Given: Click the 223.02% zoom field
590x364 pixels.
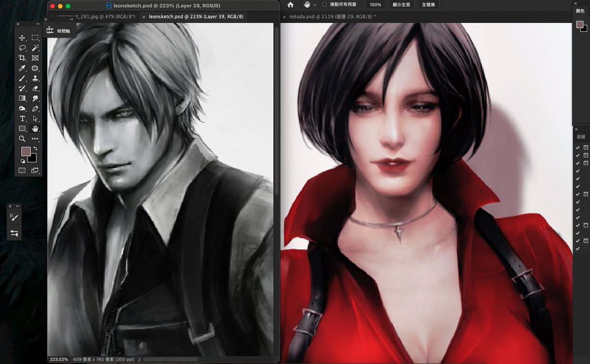Looking at the screenshot, I should pyautogui.click(x=58, y=360).
